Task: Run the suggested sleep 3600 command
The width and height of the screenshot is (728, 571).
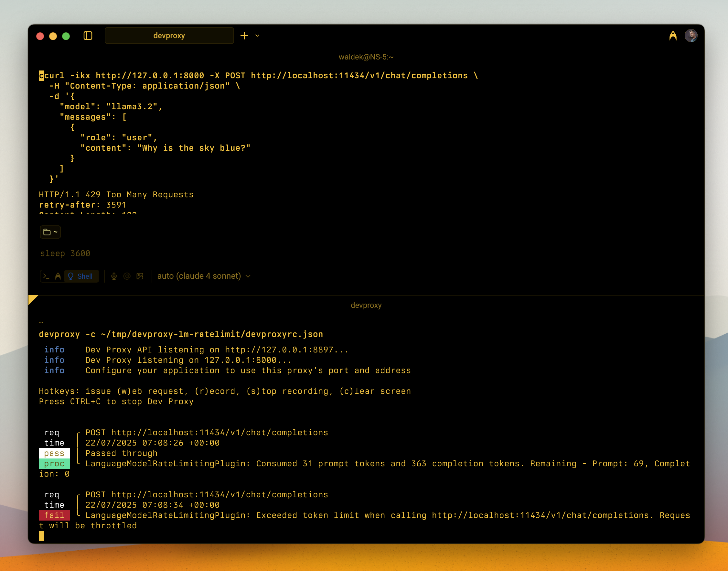Action: click(x=65, y=253)
